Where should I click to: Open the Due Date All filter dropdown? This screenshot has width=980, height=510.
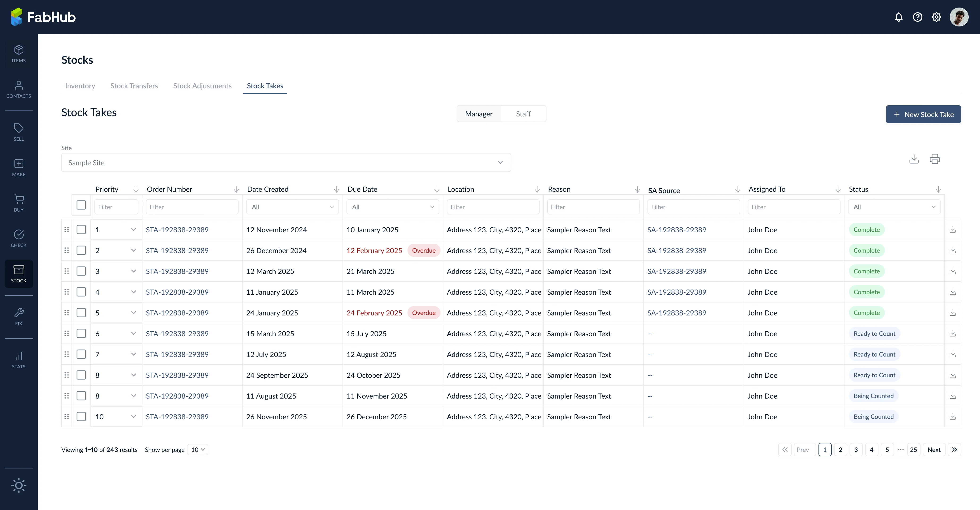point(393,207)
